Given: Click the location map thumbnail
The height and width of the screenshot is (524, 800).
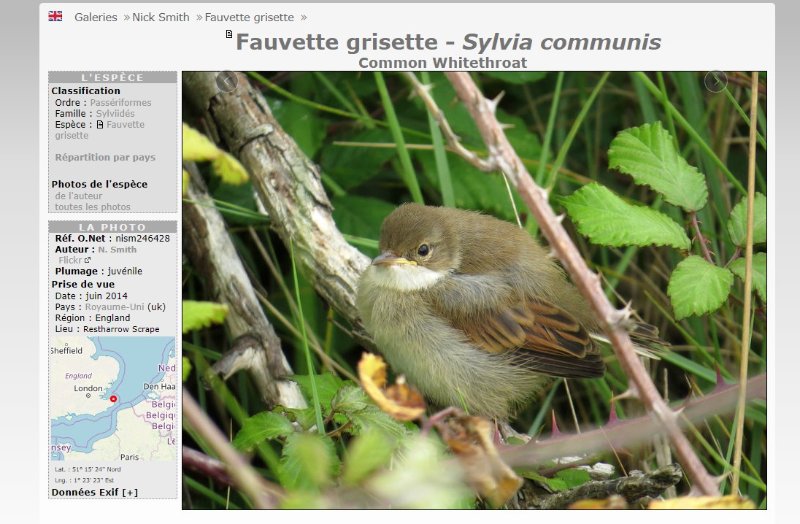Looking at the screenshot, I should point(113,399).
